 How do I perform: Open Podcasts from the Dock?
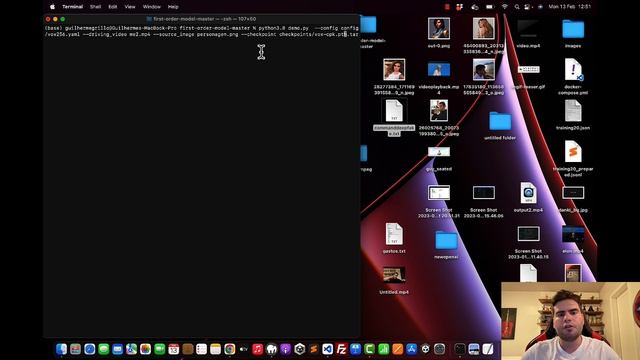pyautogui.click(x=285, y=349)
